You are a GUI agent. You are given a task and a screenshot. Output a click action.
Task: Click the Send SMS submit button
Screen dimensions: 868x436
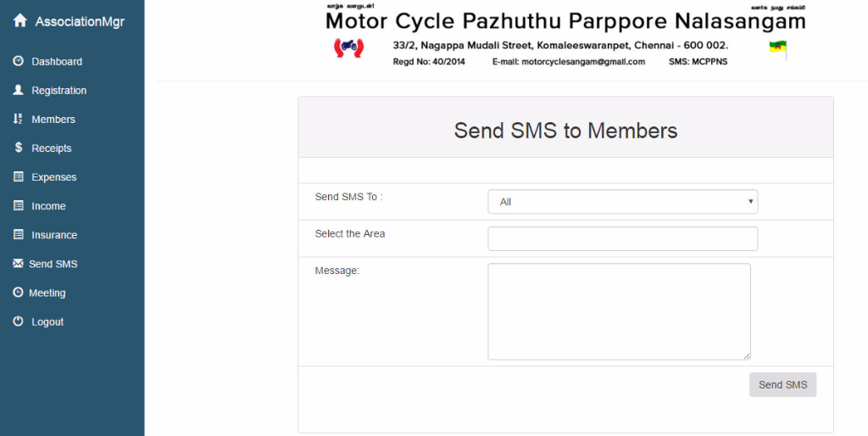782,384
